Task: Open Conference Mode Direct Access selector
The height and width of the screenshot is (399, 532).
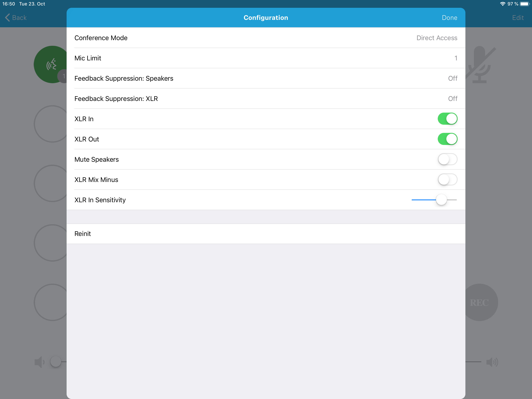Action: 266,38
